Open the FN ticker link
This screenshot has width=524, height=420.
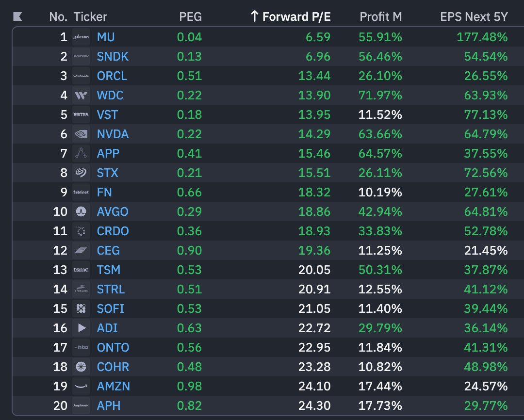point(104,192)
